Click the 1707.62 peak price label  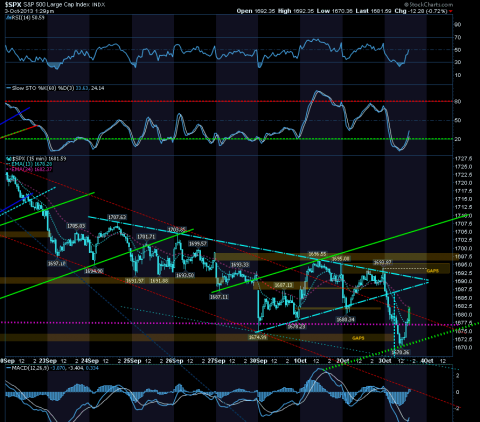(x=117, y=217)
